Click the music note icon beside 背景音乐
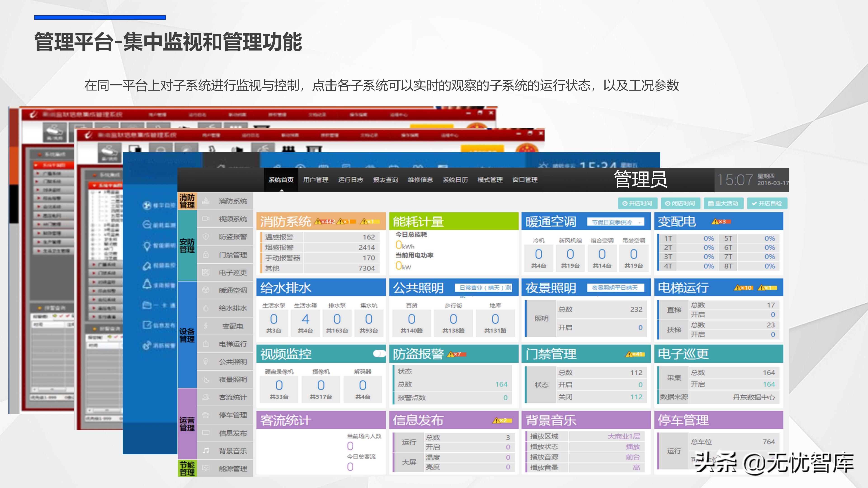The height and width of the screenshot is (488, 868). point(205,451)
